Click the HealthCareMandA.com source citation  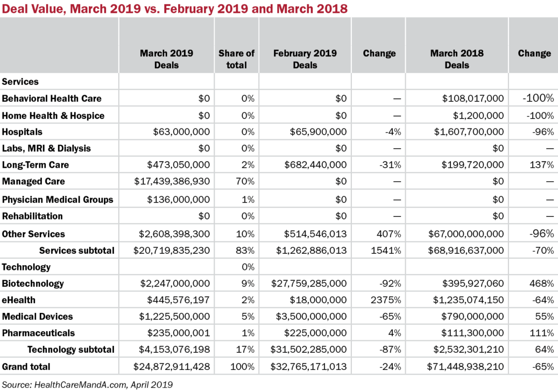[x=87, y=384]
